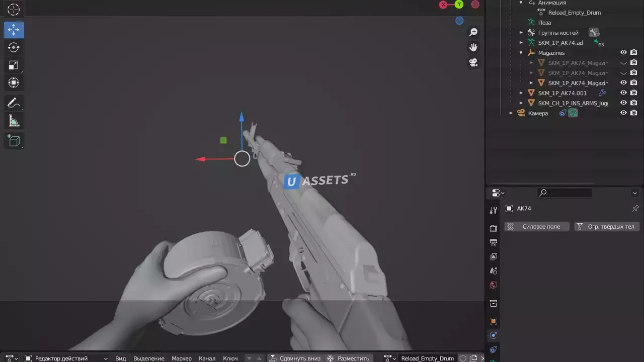Click the green Y axis gizmo ball
This screenshot has height=362, width=644.
click(x=459, y=5)
